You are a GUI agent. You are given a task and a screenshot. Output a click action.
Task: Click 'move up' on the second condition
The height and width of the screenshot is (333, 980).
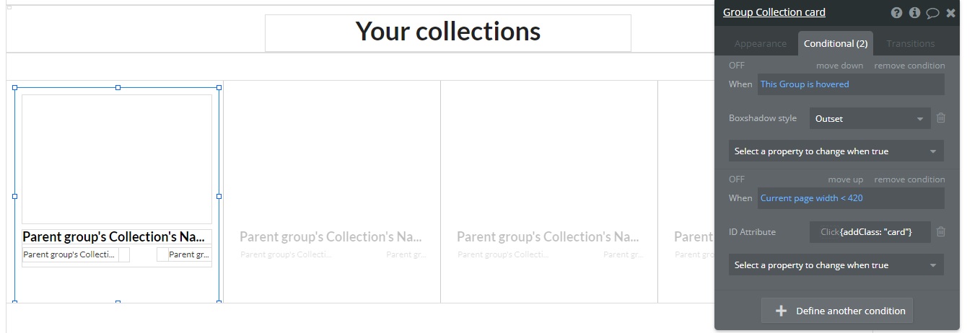click(x=845, y=179)
